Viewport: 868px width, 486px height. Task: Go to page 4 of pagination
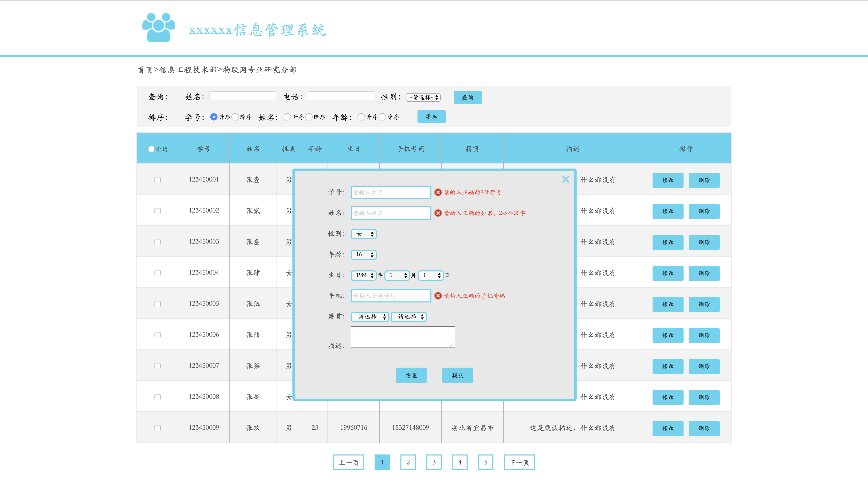[x=460, y=462]
